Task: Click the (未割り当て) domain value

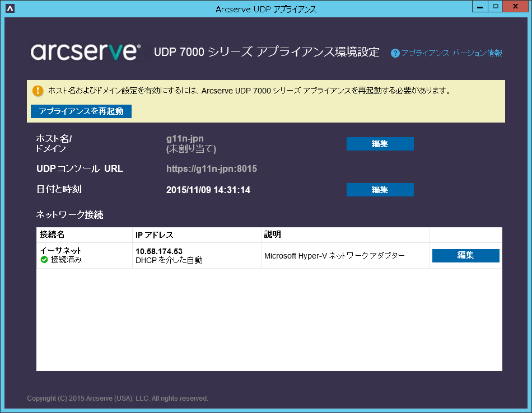Action: pos(191,148)
